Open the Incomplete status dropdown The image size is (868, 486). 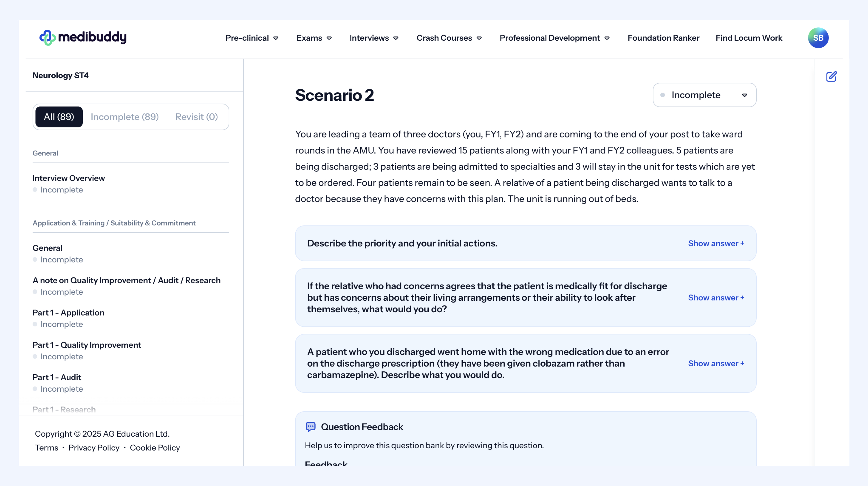[x=704, y=95]
